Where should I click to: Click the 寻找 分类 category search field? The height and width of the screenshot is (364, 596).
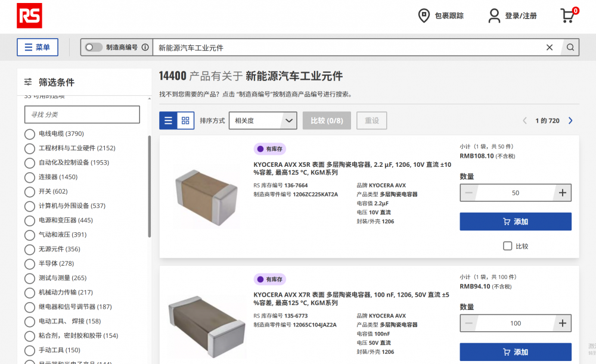[x=82, y=114]
